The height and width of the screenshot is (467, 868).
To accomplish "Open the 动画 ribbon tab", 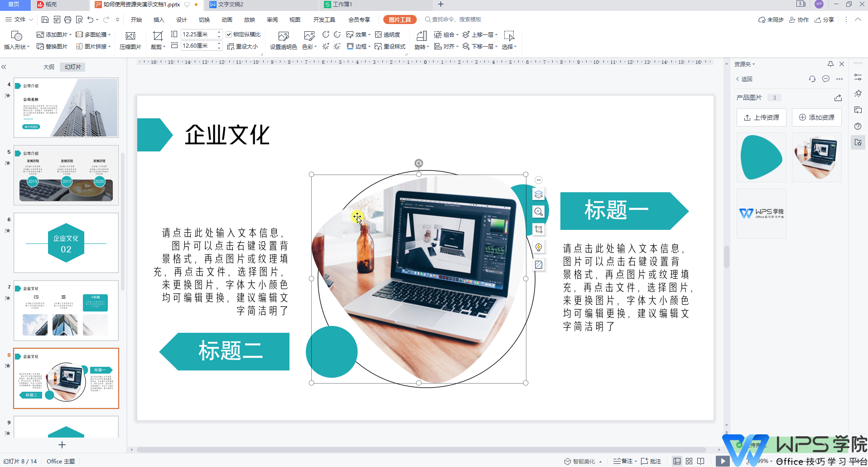I will click(227, 19).
